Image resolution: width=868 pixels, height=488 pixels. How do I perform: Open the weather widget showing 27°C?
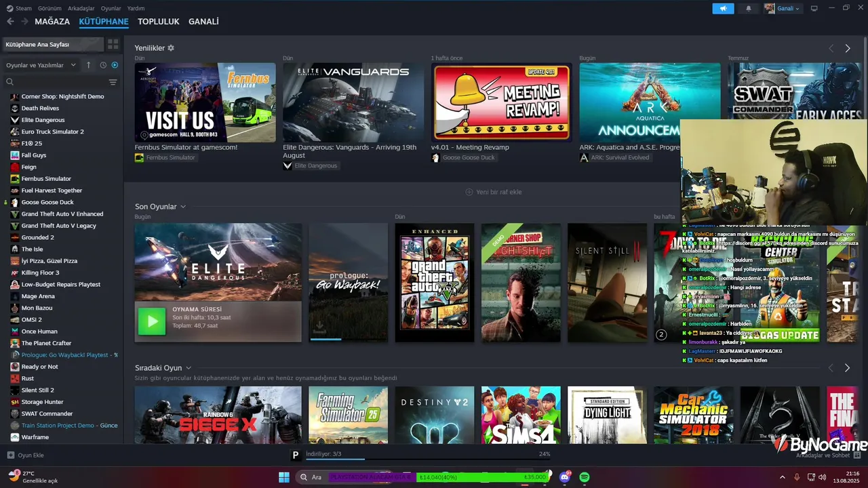point(33,476)
